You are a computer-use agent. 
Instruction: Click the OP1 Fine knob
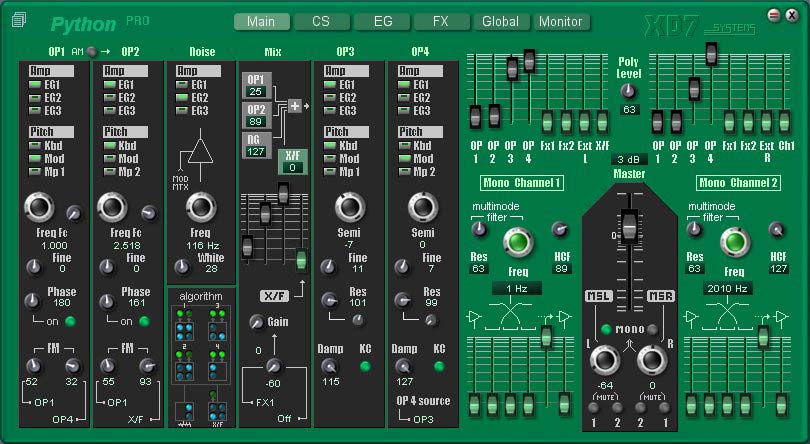tap(34, 267)
